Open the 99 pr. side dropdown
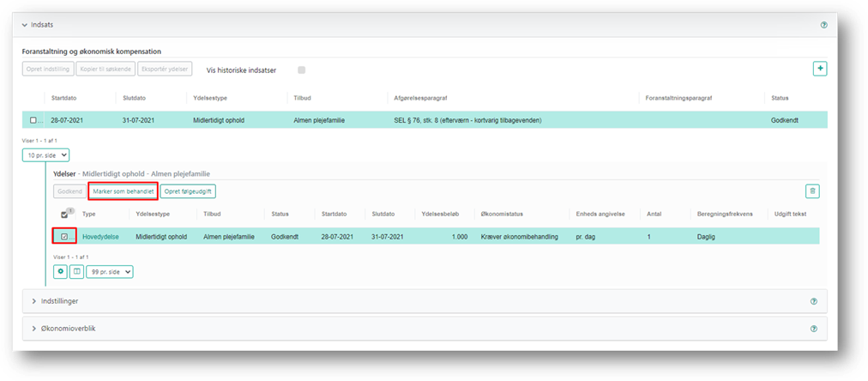Viewport: 868px width, 381px height. pos(110,271)
